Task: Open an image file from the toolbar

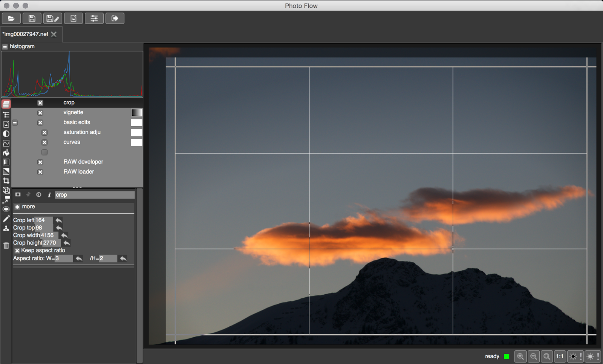Action: tap(11, 18)
